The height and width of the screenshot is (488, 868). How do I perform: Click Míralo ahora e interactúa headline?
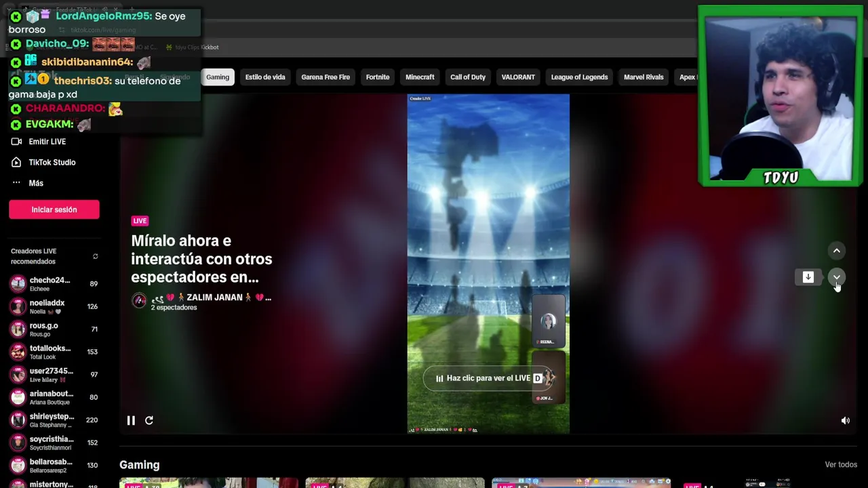[x=201, y=259]
